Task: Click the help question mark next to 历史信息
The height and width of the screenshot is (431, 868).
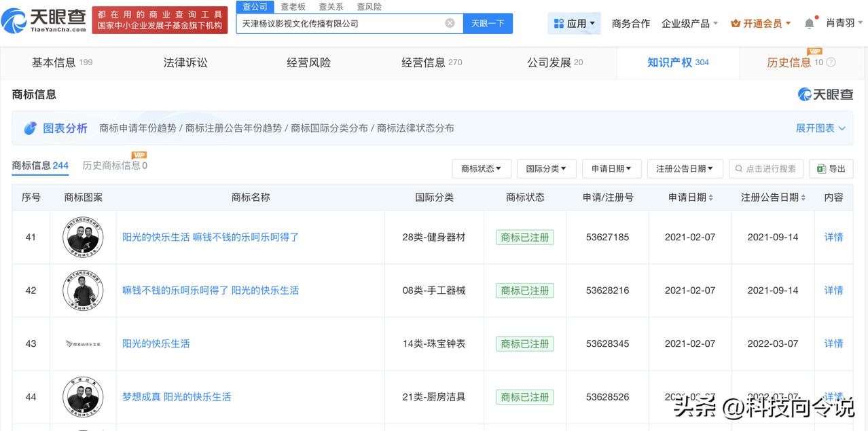Action: [x=831, y=62]
